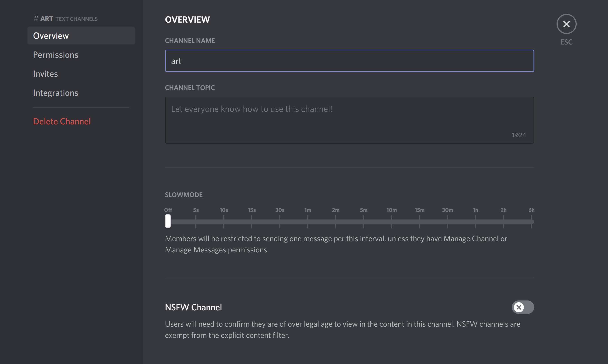Set slowmode to 1m on the slider
608x364 pixels.
pos(308,222)
